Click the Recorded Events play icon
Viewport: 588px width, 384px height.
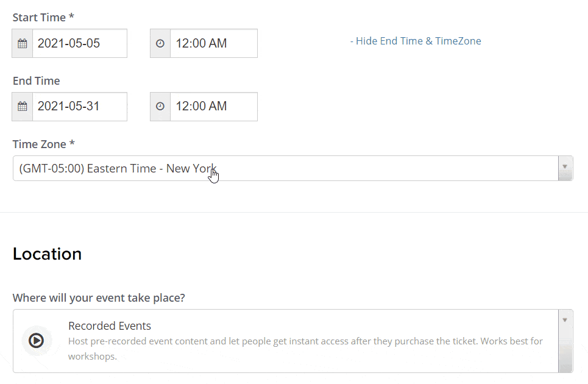[36, 341]
